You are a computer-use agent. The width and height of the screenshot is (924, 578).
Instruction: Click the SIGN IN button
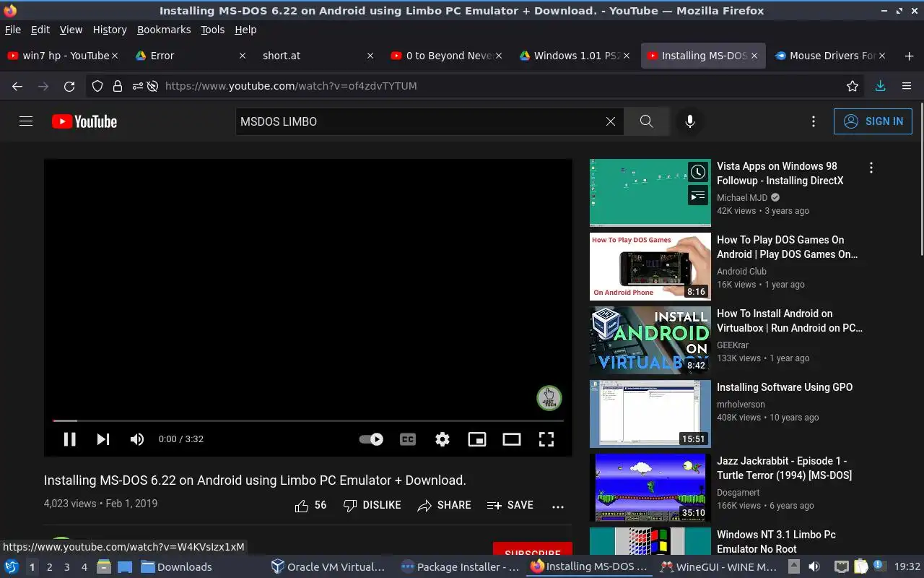(x=873, y=121)
